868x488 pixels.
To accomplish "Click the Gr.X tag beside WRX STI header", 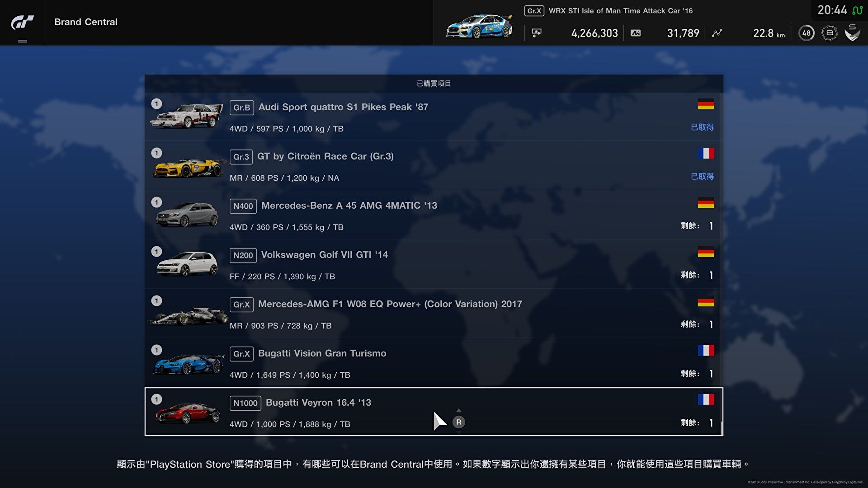I will click(534, 11).
